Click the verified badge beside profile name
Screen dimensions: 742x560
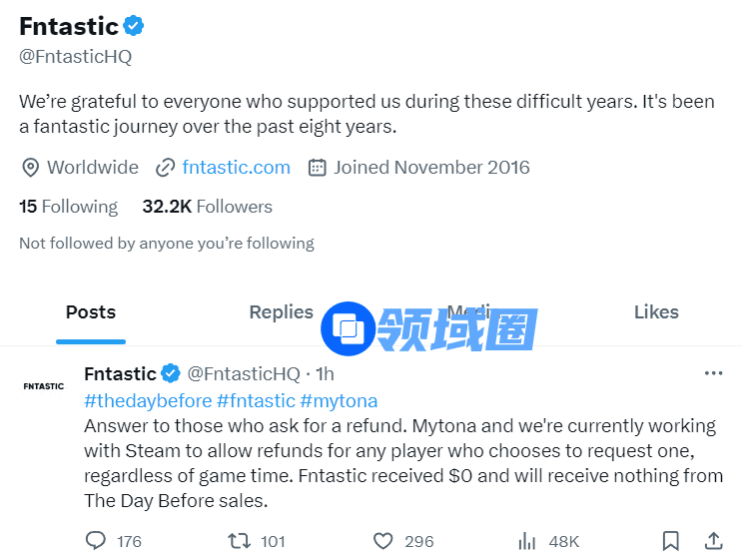point(134,26)
